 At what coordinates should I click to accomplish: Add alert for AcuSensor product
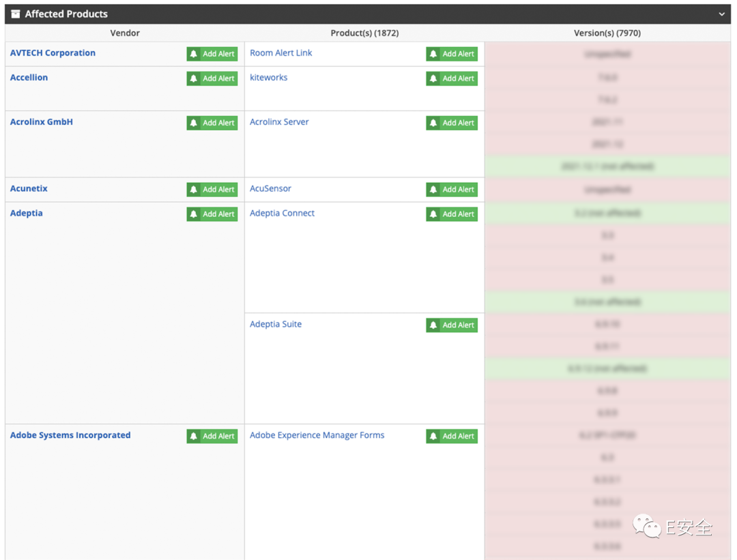pyautogui.click(x=452, y=190)
